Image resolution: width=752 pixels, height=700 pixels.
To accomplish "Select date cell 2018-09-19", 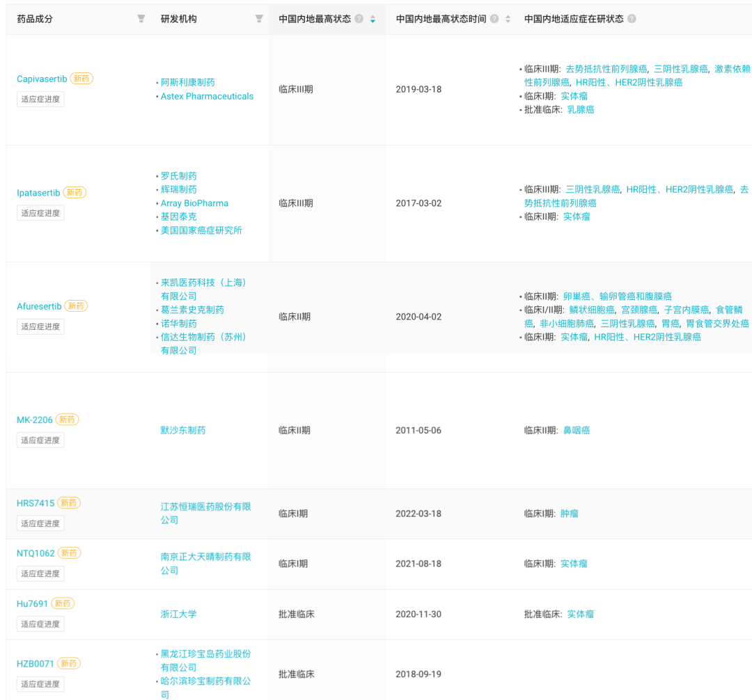I will click(x=418, y=675).
